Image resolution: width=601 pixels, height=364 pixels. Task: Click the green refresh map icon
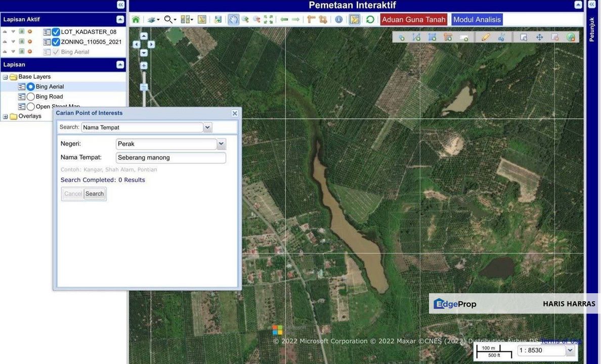(x=370, y=20)
